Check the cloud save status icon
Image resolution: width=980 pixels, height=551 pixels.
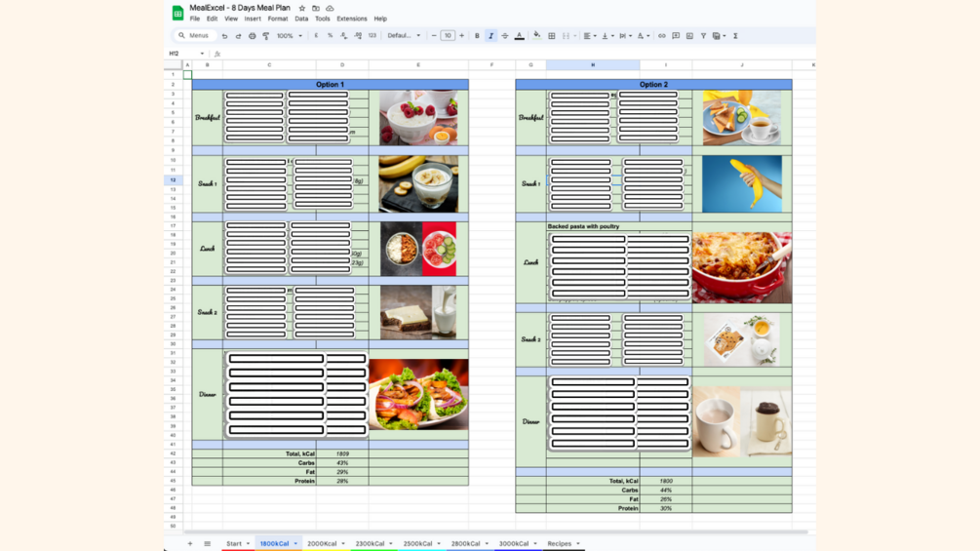tap(330, 8)
